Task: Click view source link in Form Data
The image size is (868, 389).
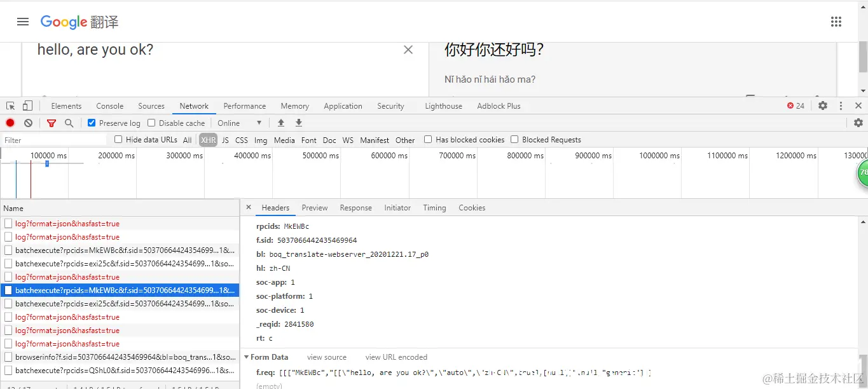Action: point(327,357)
